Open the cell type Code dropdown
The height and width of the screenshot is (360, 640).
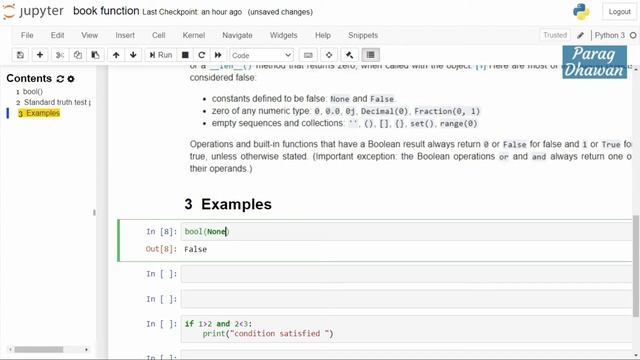[261, 55]
